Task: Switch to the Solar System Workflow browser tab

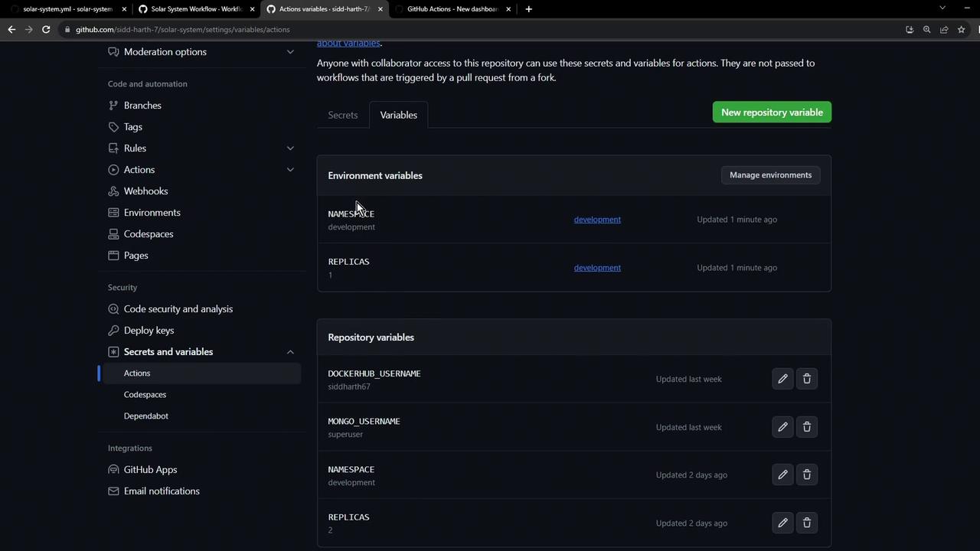Action: coord(196,9)
